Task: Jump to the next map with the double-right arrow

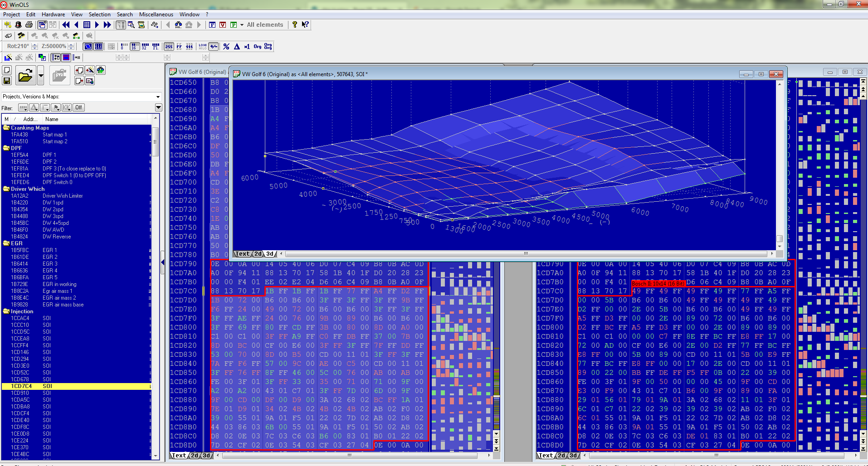Action: (x=107, y=24)
